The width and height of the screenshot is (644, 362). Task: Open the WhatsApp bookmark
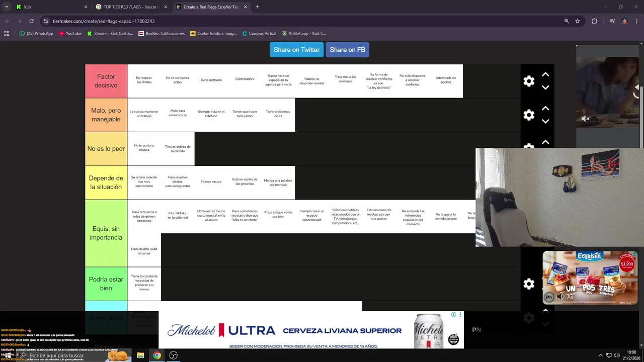click(36, 34)
